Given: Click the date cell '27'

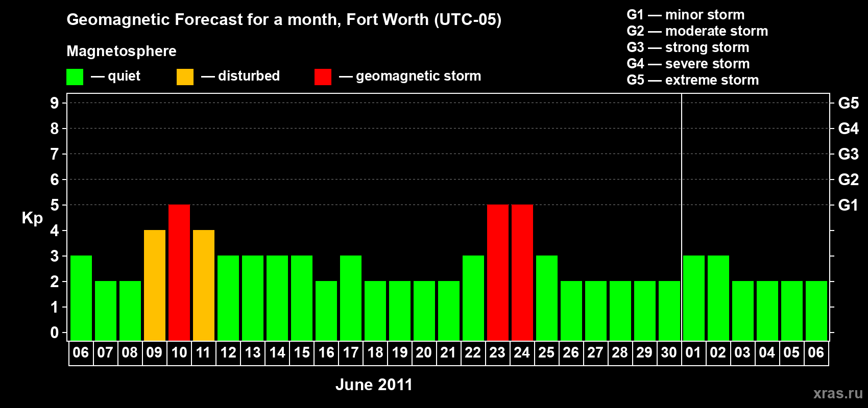Looking at the screenshot, I should point(595,353).
